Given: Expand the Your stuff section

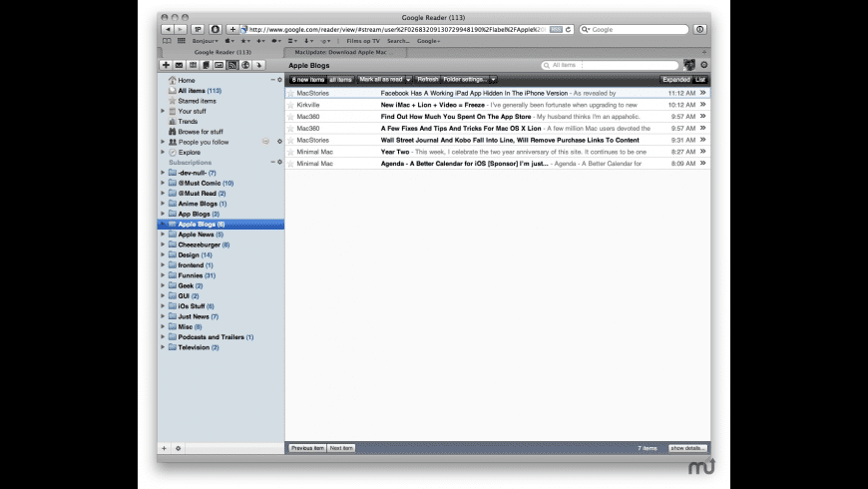Looking at the screenshot, I should pyautogui.click(x=163, y=111).
